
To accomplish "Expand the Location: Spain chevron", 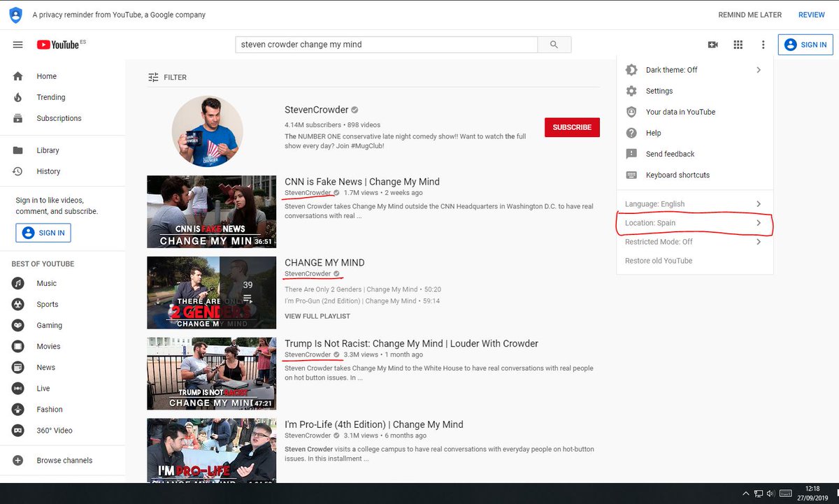I will point(759,223).
